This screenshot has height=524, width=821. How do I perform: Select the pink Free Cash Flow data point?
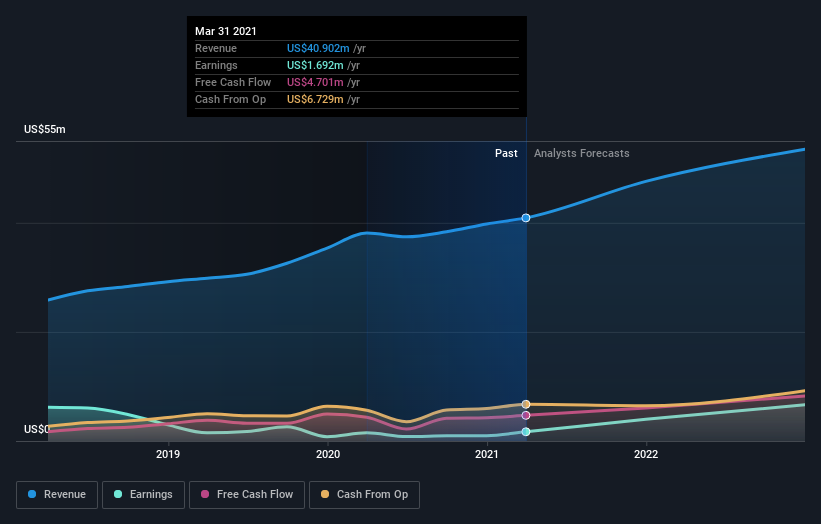pyautogui.click(x=526, y=415)
